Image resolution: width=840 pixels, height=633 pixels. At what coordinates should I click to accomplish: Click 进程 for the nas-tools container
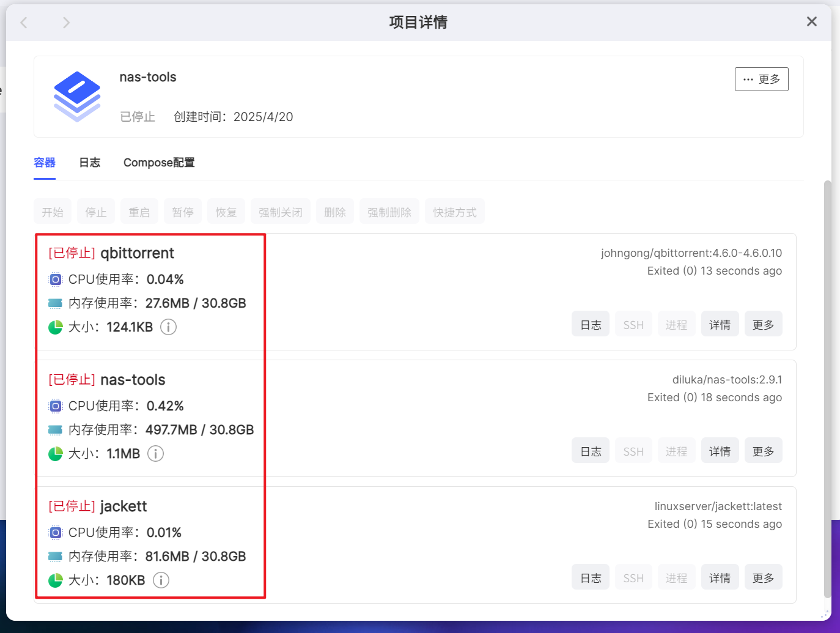pyautogui.click(x=677, y=451)
